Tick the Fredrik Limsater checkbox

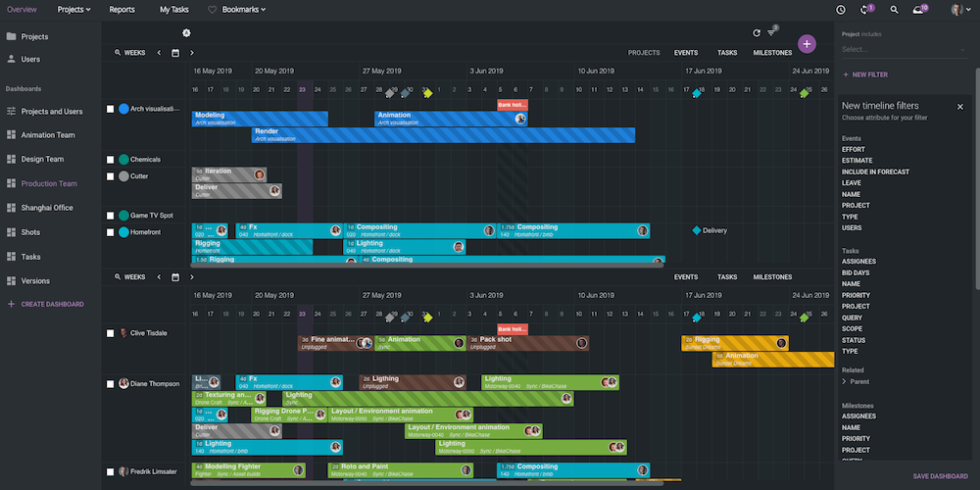[x=110, y=472]
